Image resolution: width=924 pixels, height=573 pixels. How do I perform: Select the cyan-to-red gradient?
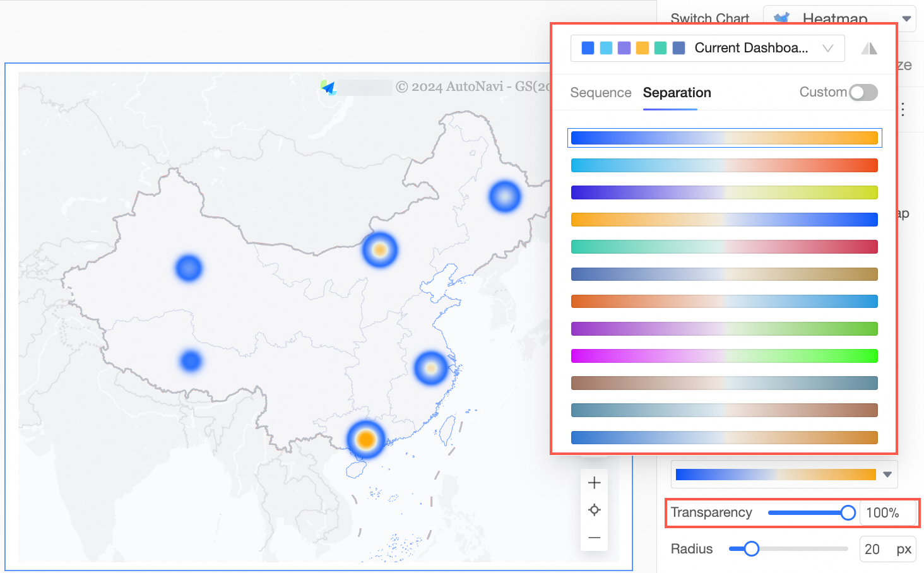[724, 165]
